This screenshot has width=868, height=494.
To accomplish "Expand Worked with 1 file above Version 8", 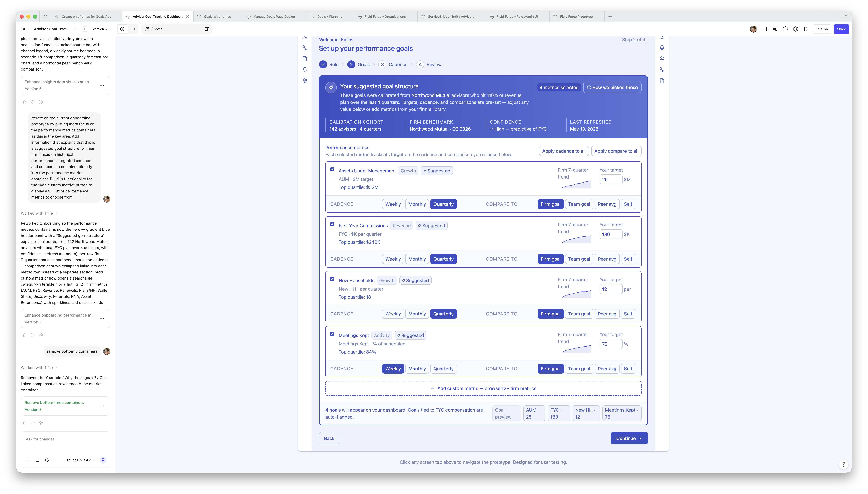I will [x=39, y=368].
